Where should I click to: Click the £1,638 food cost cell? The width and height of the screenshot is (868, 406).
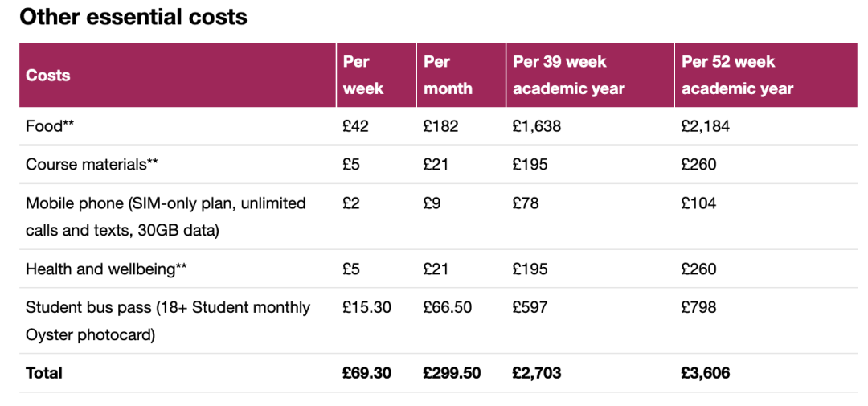click(537, 126)
